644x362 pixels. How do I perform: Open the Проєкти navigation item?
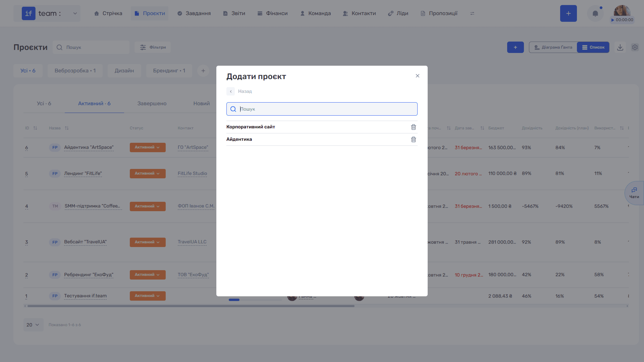coord(149,13)
